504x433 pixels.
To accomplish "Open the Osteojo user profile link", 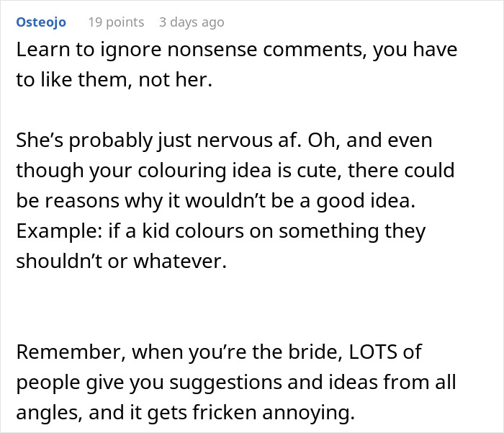I will 40,22.
